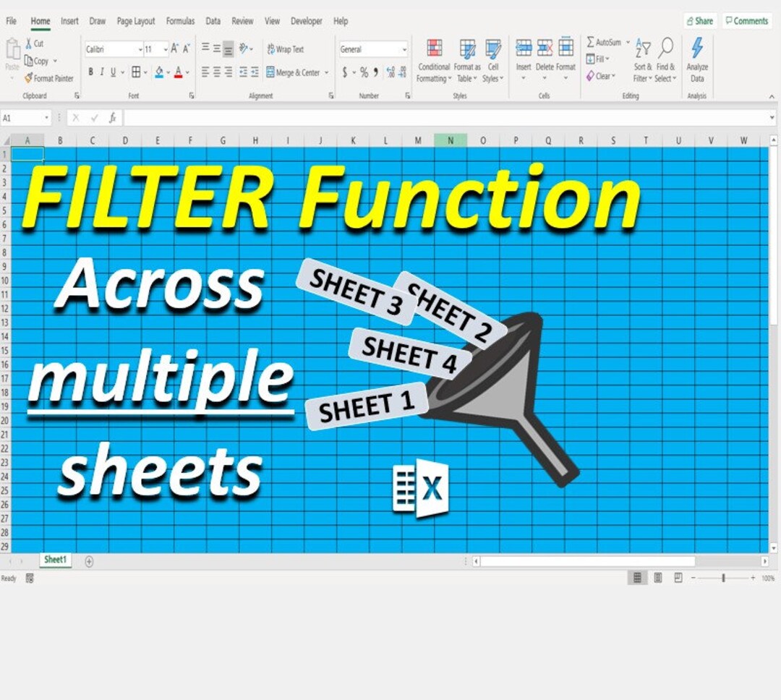Adjust the zoom slider

[723, 578]
